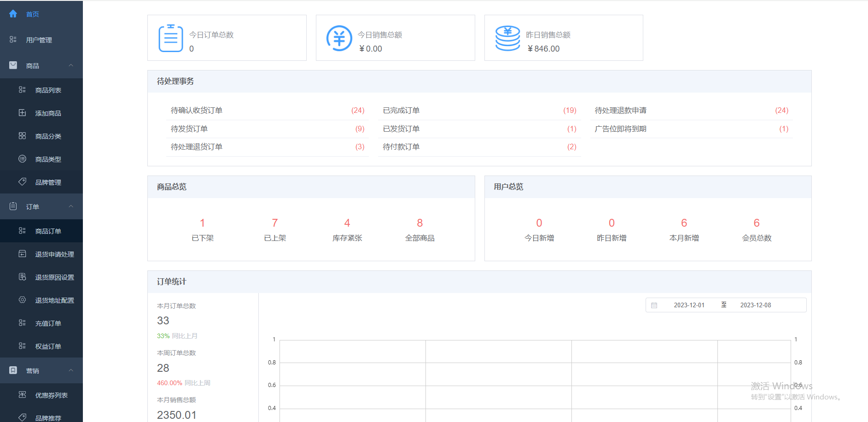868x422 pixels.
Task: Click the 昨日销售总额 coin stack icon
Action: click(x=507, y=38)
